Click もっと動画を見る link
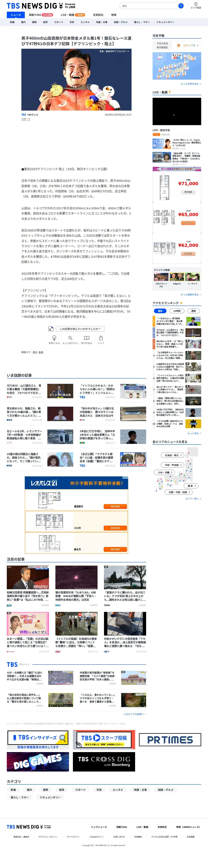208x868 pixels. tap(191, 294)
